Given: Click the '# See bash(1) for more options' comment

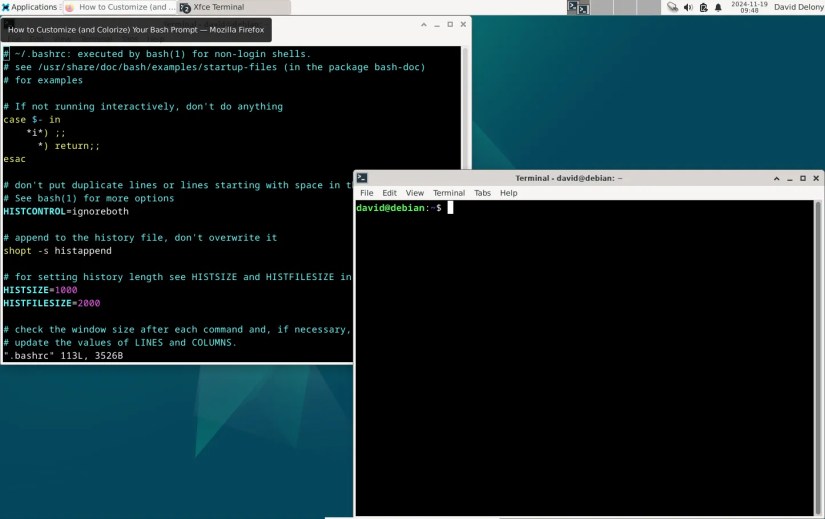Looking at the screenshot, I should pos(88,198).
